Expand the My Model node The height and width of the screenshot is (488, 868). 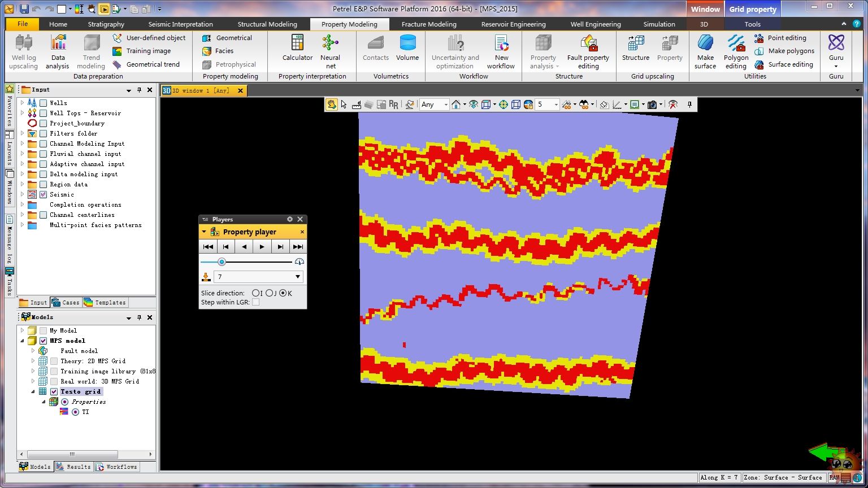point(22,330)
